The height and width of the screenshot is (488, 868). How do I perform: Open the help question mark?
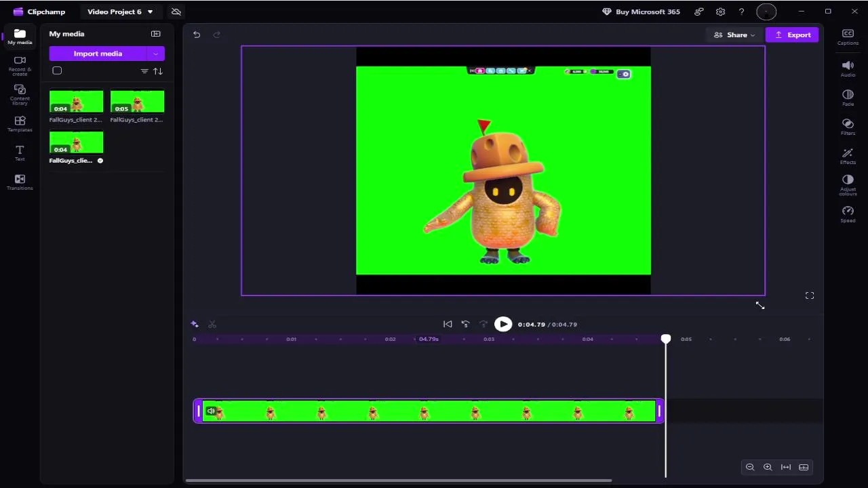(x=742, y=12)
